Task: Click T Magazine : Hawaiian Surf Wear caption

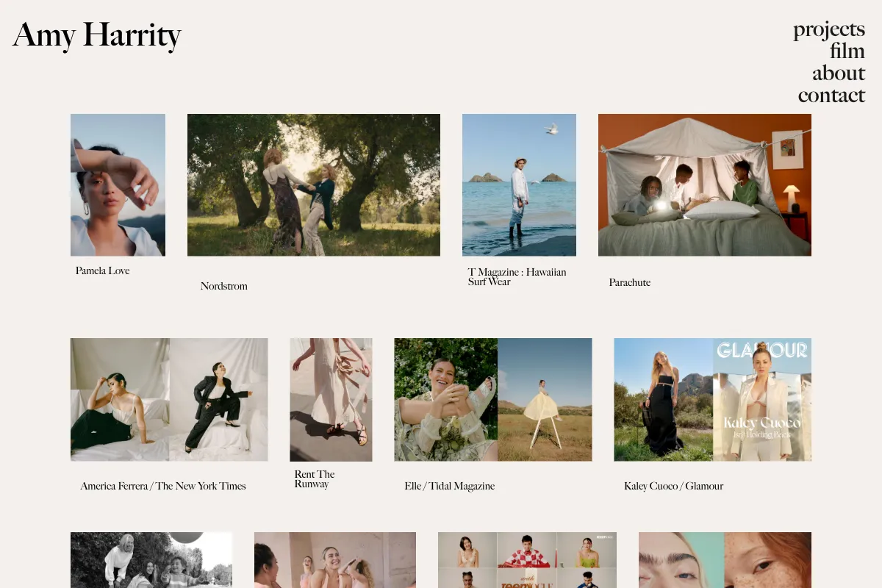Action: click(517, 276)
